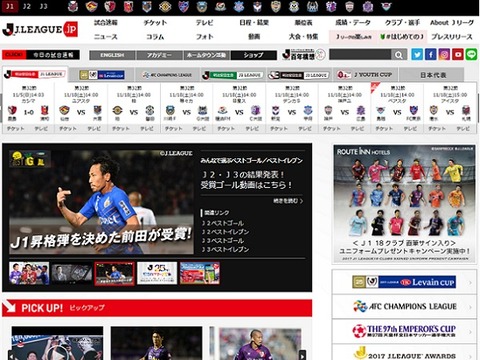Click the ENGLISH button

[112, 55]
